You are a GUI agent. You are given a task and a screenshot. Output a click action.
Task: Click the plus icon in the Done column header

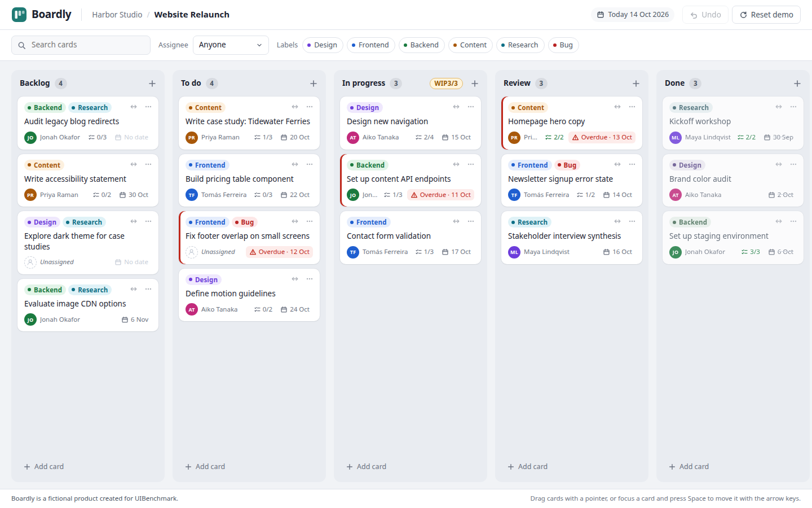tap(797, 84)
